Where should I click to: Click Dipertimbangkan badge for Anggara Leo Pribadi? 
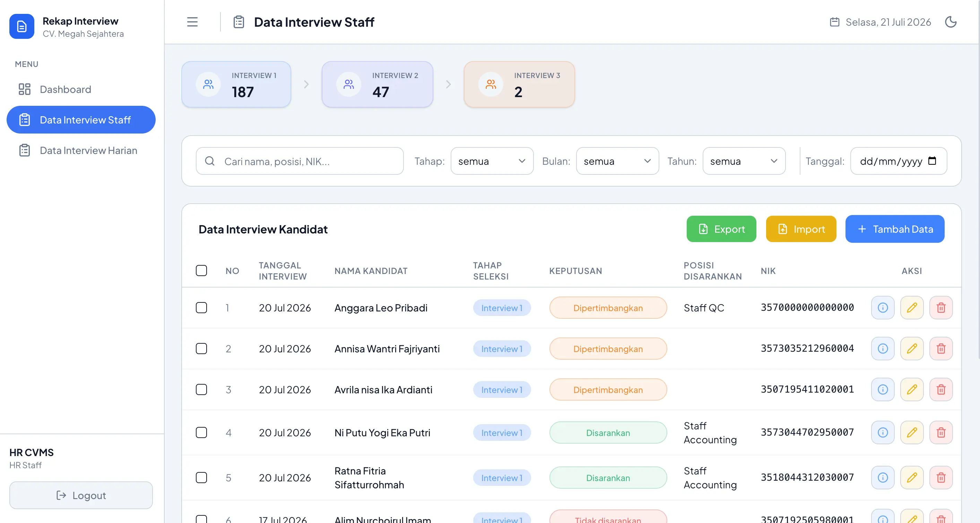click(608, 308)
